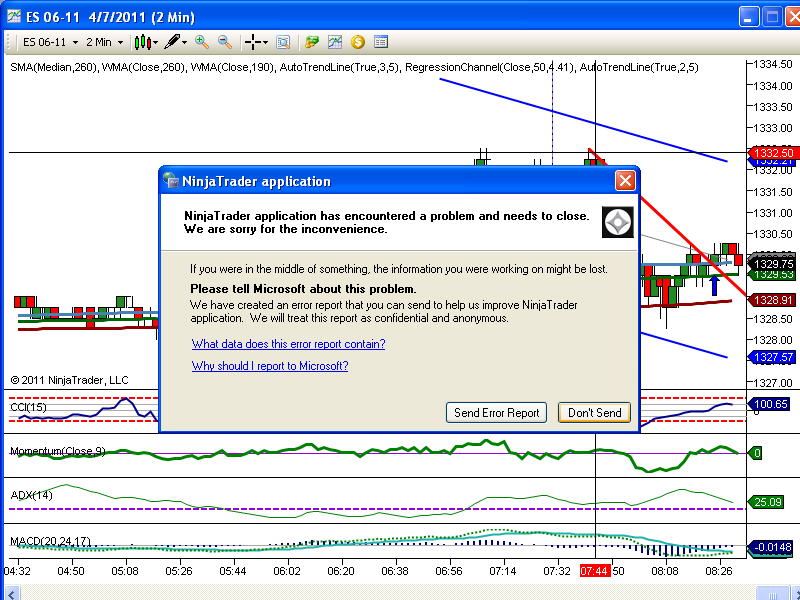
Task: Click the 1327.57 blue price marker
Action: [772, 357]
